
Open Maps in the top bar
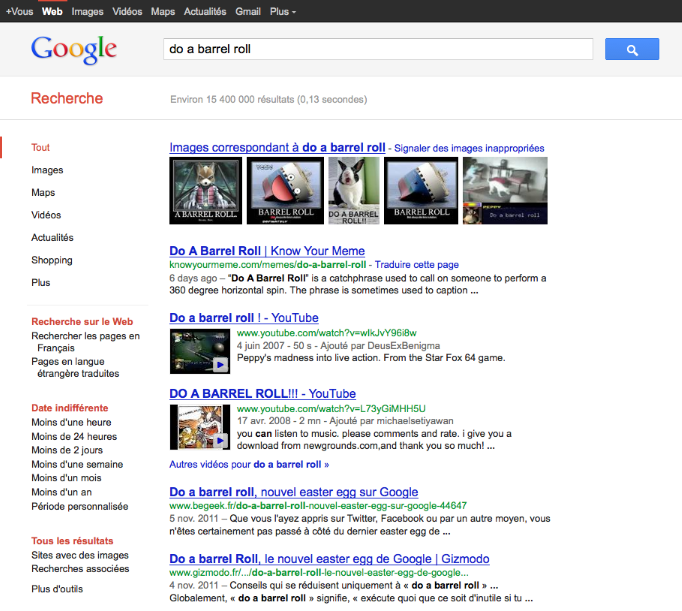[163, 12]
